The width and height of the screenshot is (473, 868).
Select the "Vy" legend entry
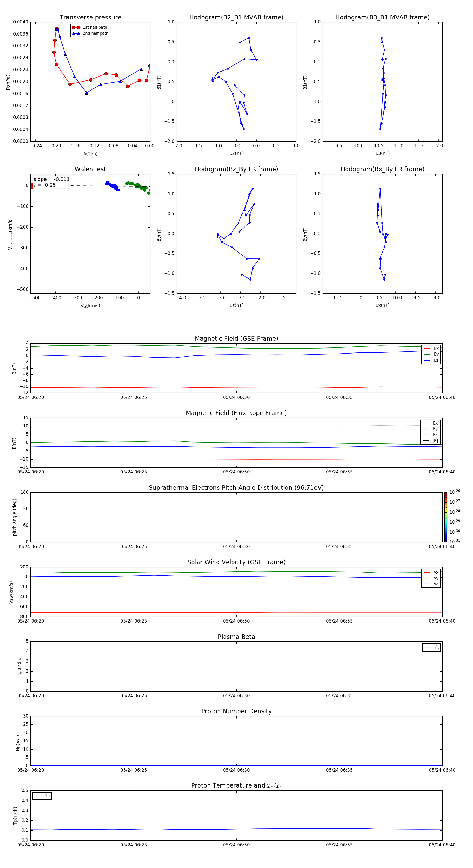click(x=431, y=578)
